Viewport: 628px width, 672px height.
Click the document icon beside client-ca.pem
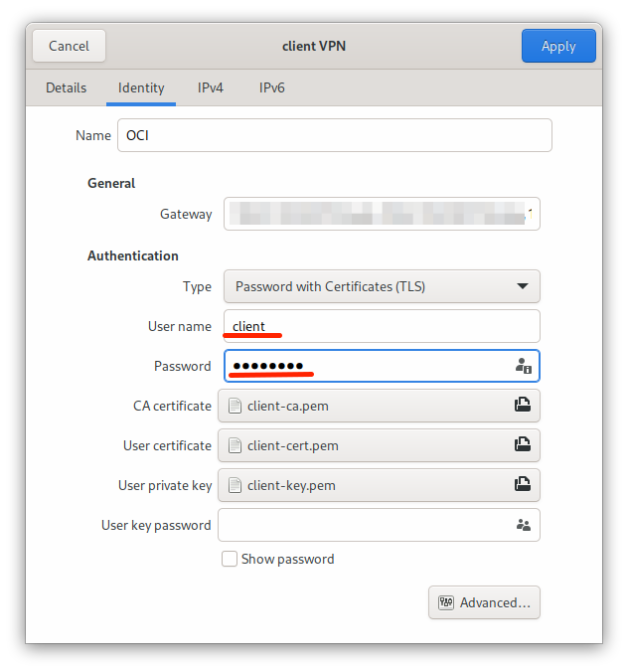click(x=235, y=406)
